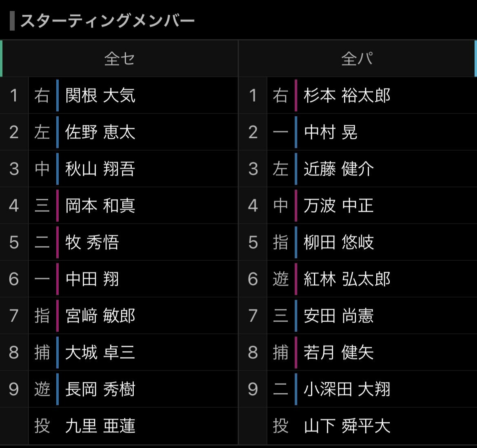Open 中田 翔 player details

92,279
